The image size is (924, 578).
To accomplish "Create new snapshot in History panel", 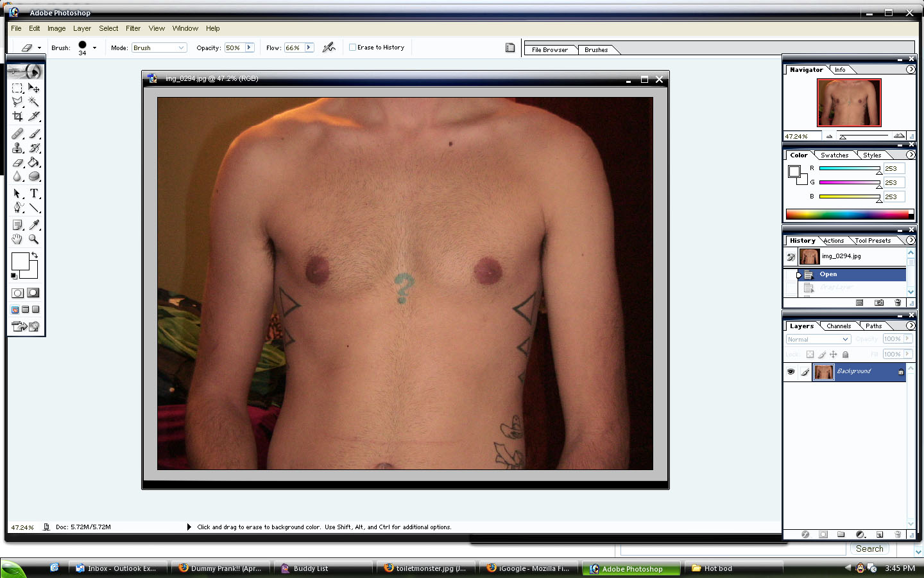I will point(879,302).
